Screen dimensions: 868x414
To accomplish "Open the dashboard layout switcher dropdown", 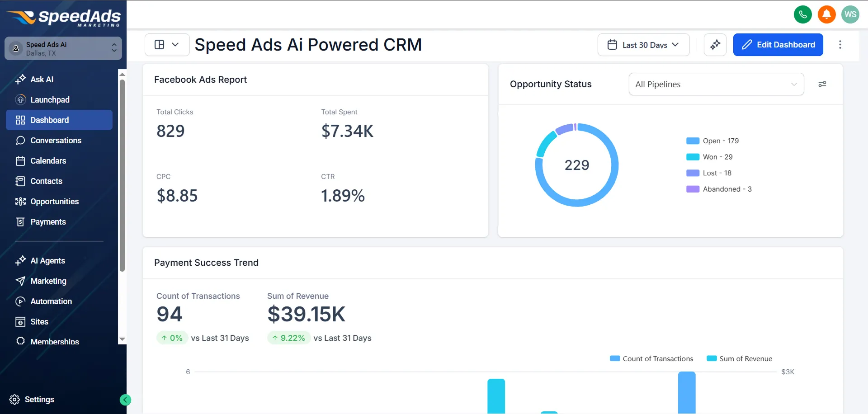I will pyautogui.click(x=167, y=45).
